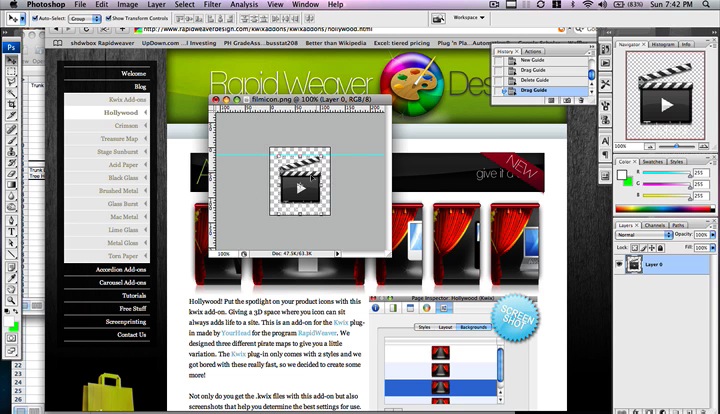Open the Contact Us link
The height and width of the screenshot is (414, 720).
tap(131, 335)
